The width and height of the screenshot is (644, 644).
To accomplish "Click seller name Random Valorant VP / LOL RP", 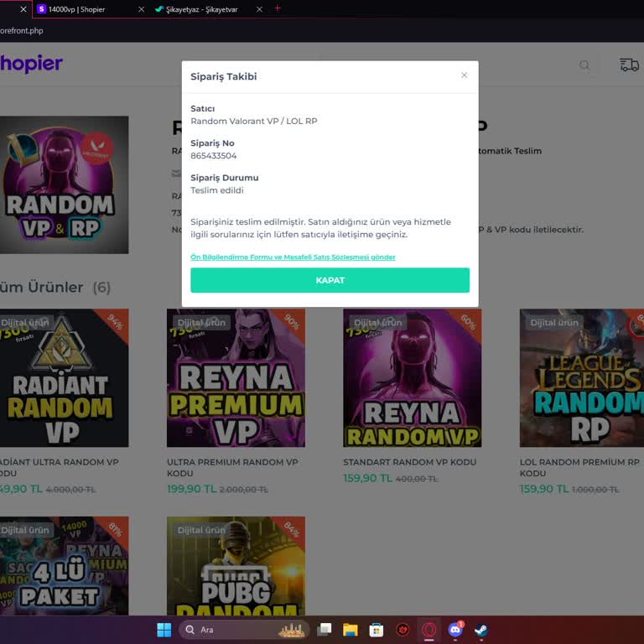I will tap(254, 121).
